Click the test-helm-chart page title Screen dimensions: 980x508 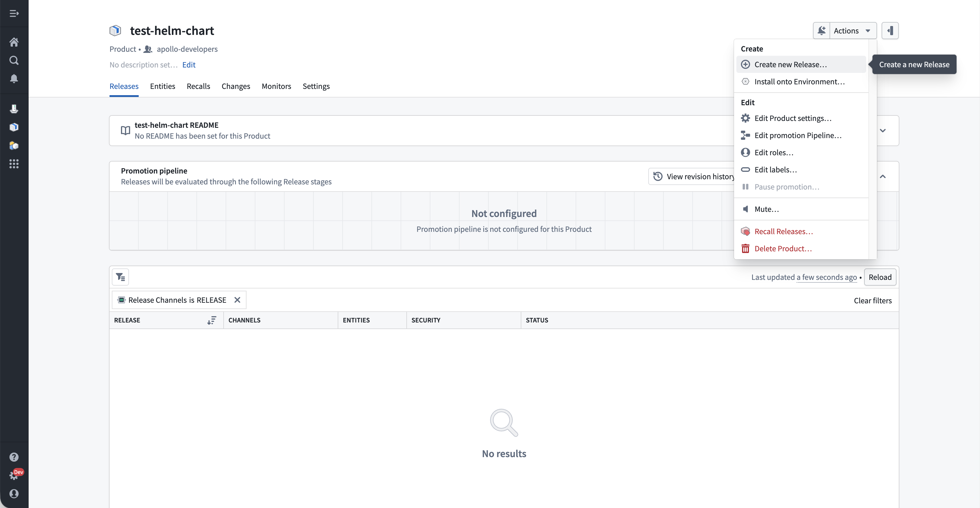(x=172, y=30)
